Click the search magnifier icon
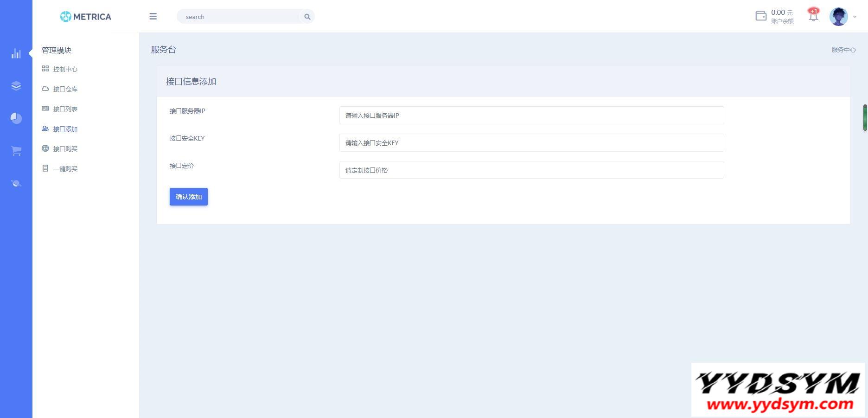 click(x=307, y=17)
